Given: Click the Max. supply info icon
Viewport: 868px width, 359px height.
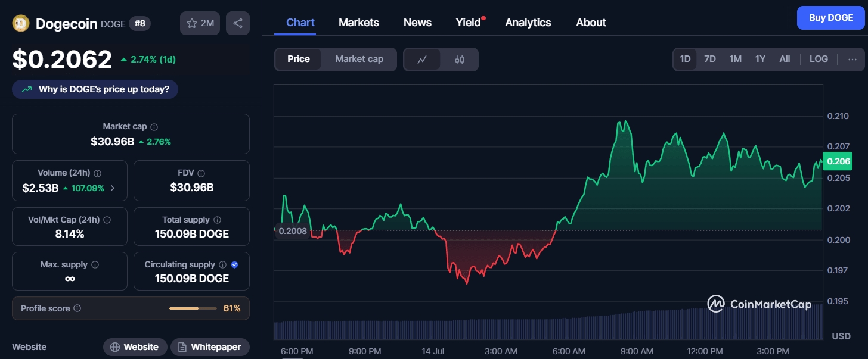Looking at the screenshot, I should [x=95, y=264].
